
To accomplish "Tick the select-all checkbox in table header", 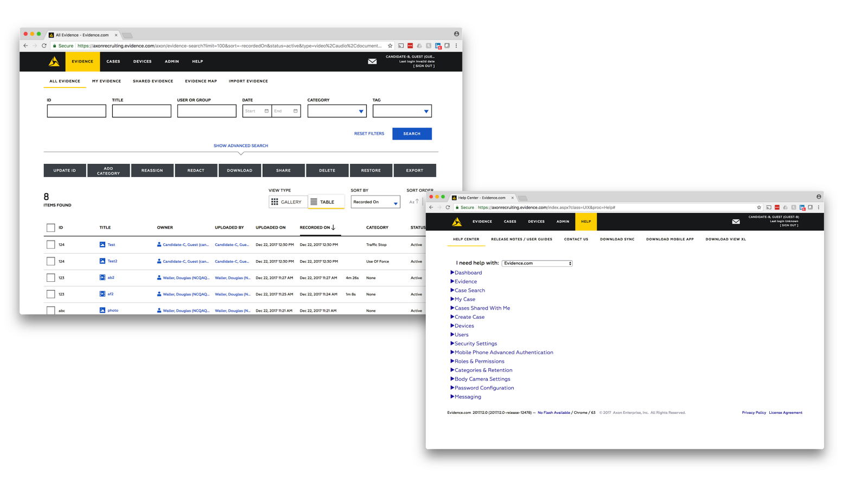I will [x=50, y=228].
